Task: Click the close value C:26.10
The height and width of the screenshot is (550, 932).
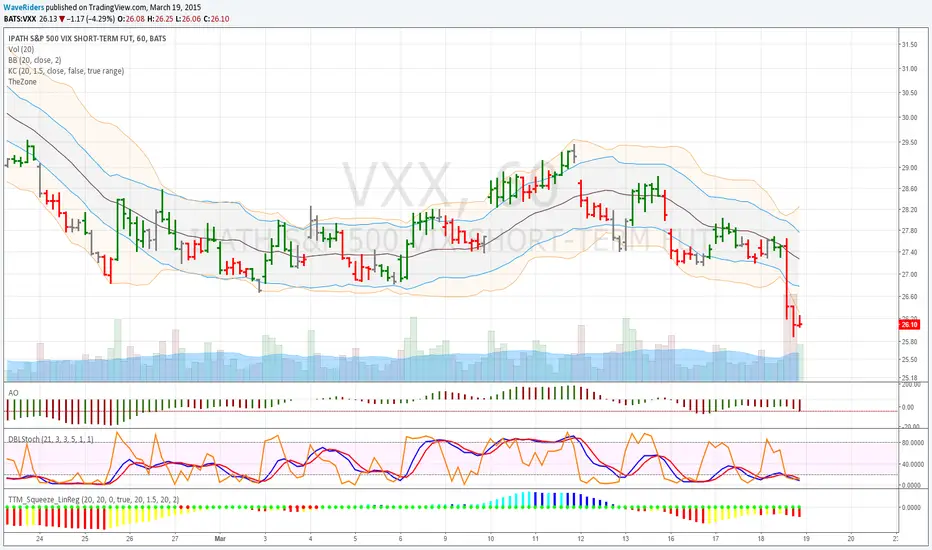Action: tap(216, 19)
